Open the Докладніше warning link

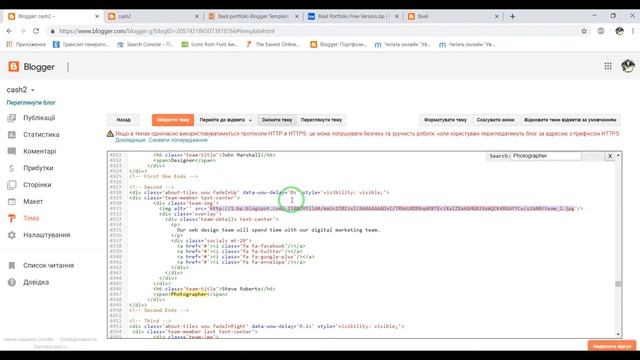pyautogui.click(x=130, y=140)
